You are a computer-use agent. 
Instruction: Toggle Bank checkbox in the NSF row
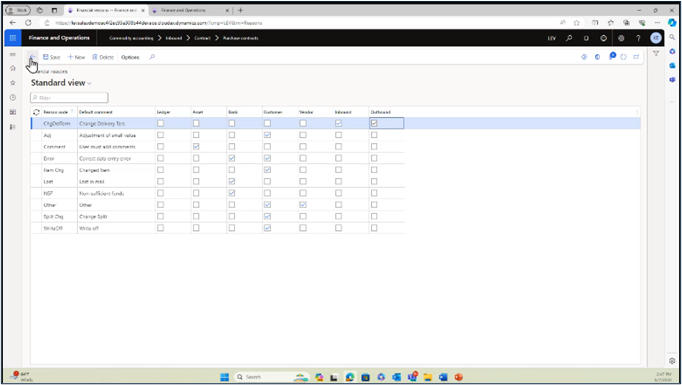[232, 193]
